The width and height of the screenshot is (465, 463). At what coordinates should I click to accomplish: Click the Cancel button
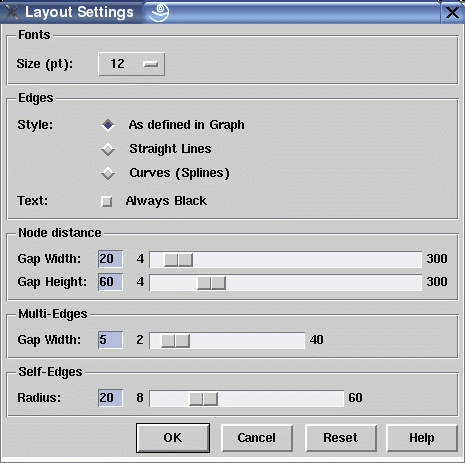(x=257, y=438)
